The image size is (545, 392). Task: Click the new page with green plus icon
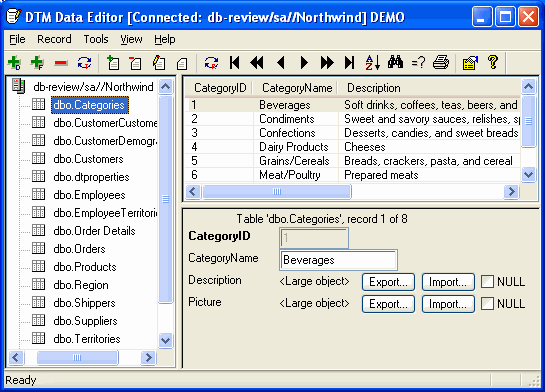pyautogui.click(x=113, y=63)
